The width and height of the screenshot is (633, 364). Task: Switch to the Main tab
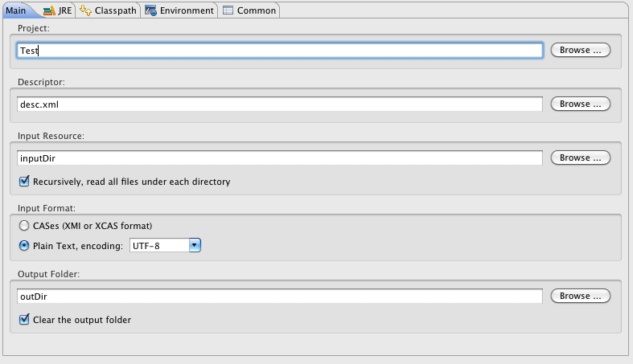click(x=16, y=10)
